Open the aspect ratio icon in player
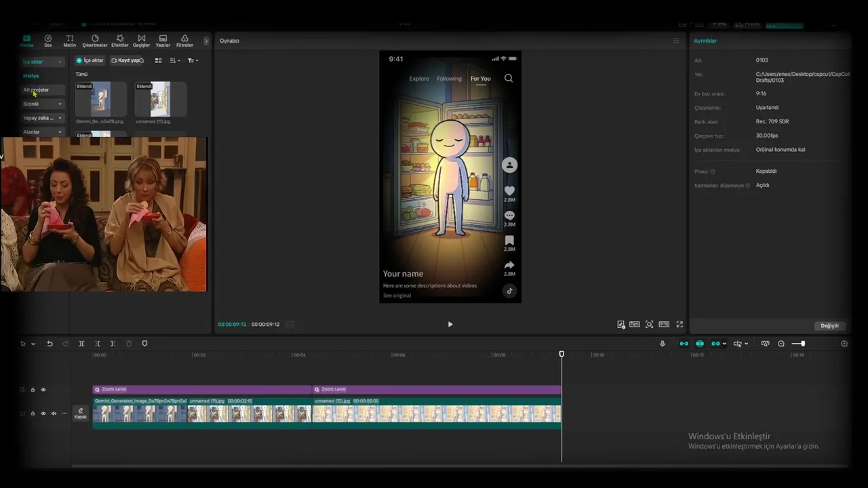 tap(664, 325)
